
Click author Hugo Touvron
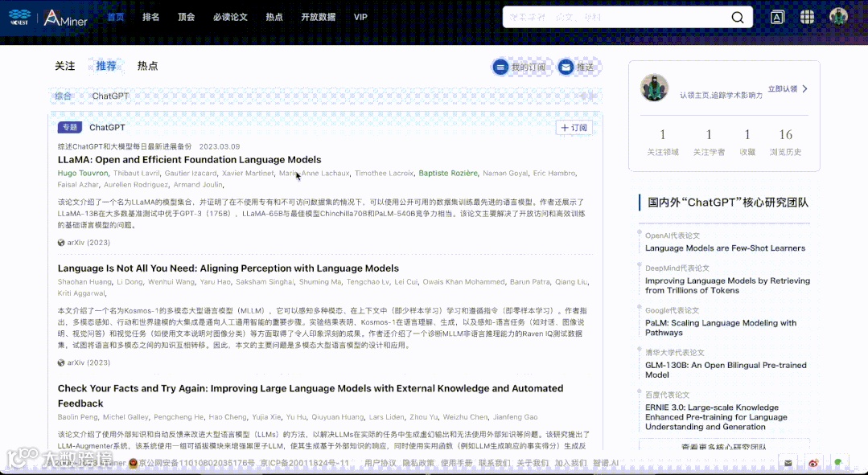[x=83, y=173]
